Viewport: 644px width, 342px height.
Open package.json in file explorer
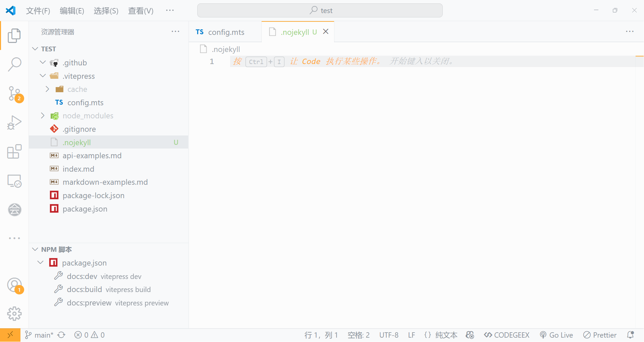coord(109,209)
